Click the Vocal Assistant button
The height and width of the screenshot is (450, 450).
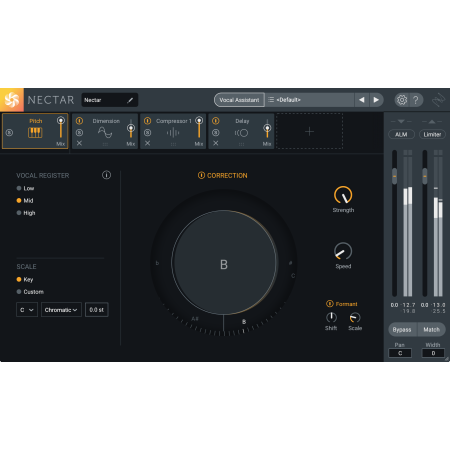(x=239, y=100)
